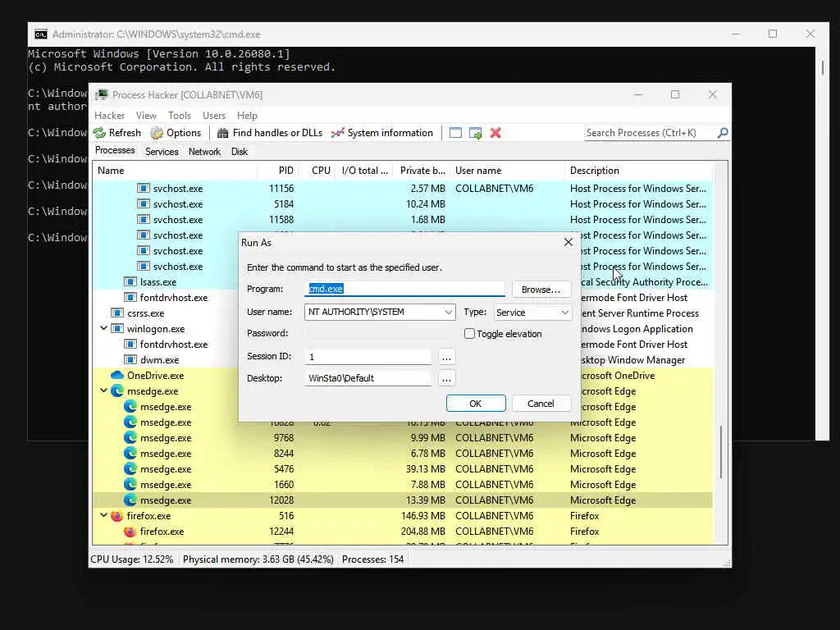Viewport: 840px width, 630px height.
Task: Click the lsass.exe process icon
Action: 130,282
